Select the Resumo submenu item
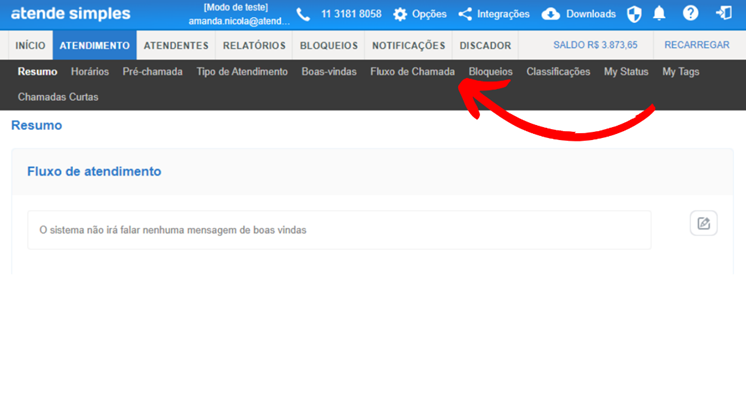This screenshot has height=419, width=746. pos(38,72)
